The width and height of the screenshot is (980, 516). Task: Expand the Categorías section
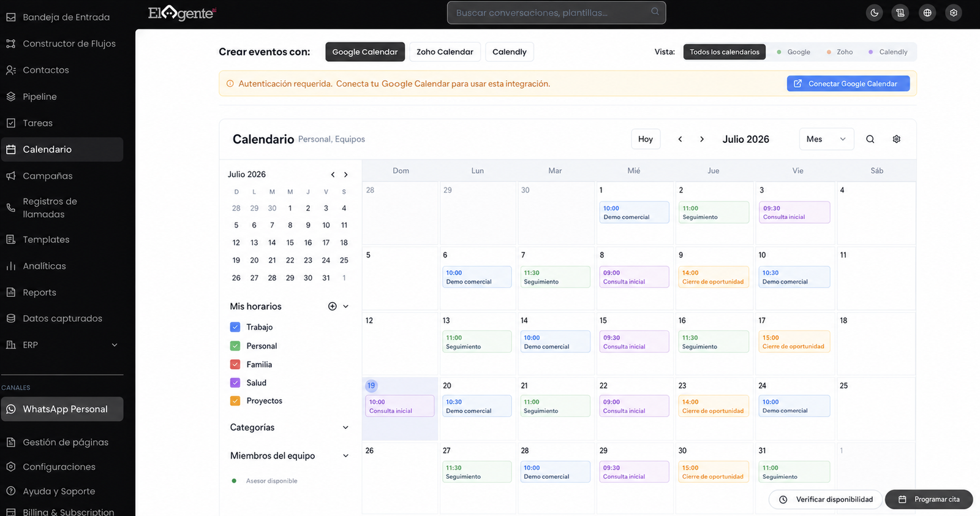345,428
